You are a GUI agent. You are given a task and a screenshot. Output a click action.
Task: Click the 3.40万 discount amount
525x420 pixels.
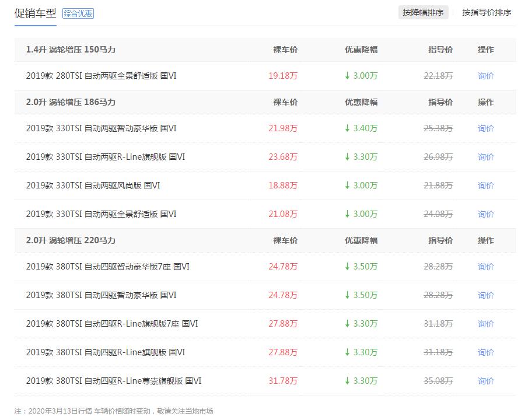pyautogui.click(x=361, y=128)
